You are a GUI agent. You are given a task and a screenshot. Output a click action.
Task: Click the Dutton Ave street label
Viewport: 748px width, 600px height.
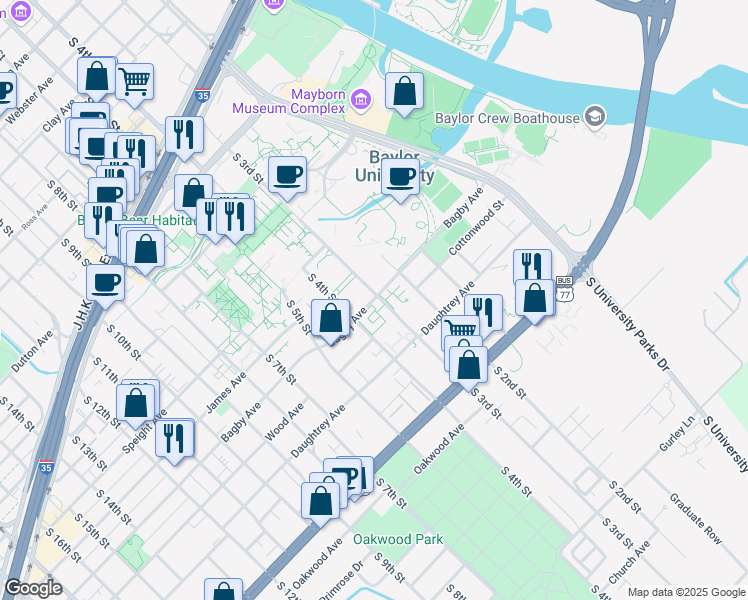point(32,351)
